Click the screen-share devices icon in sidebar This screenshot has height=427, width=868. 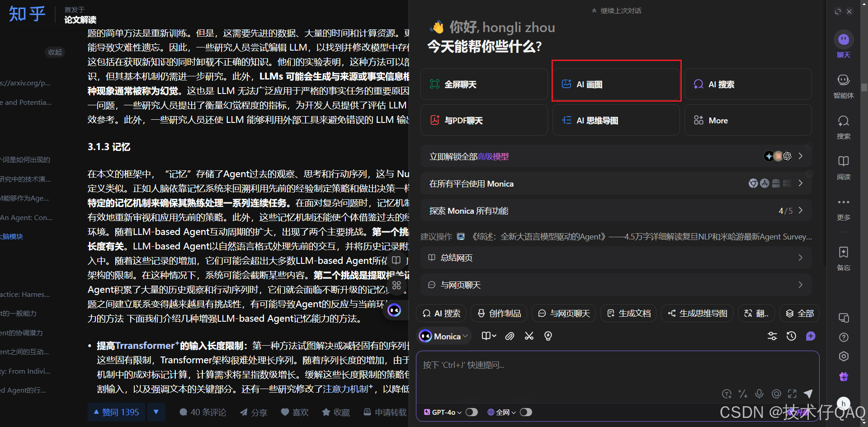coord(844,318)
